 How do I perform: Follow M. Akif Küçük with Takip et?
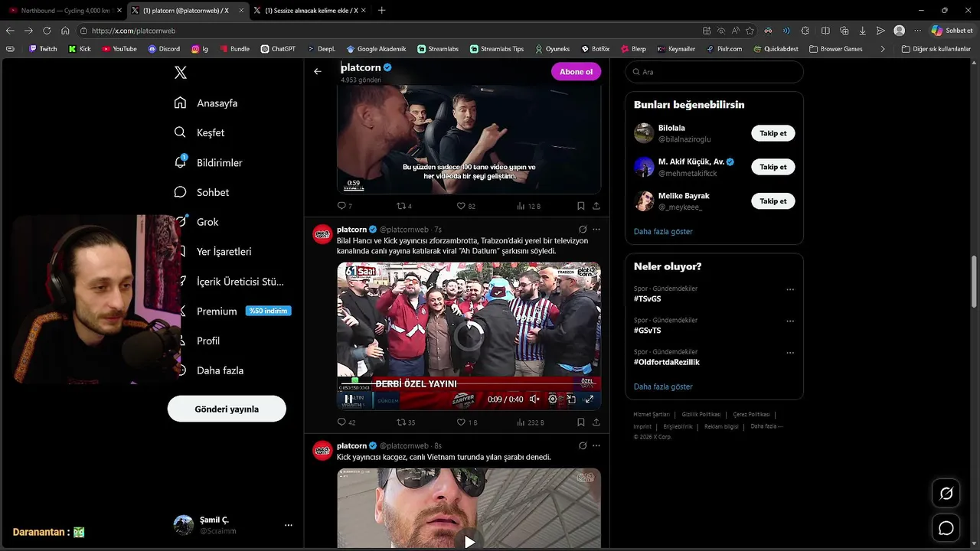[x=773, y=167]
